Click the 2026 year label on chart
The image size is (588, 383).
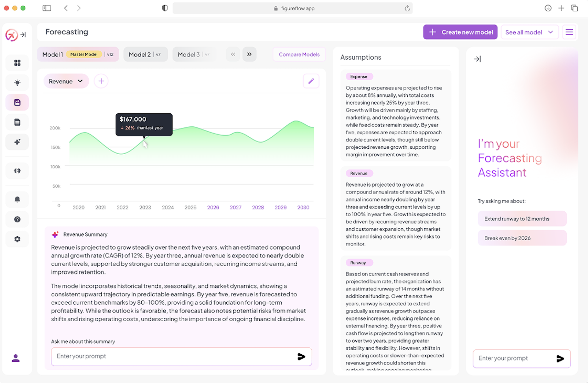pyautogui.click(x=213, y=208)
